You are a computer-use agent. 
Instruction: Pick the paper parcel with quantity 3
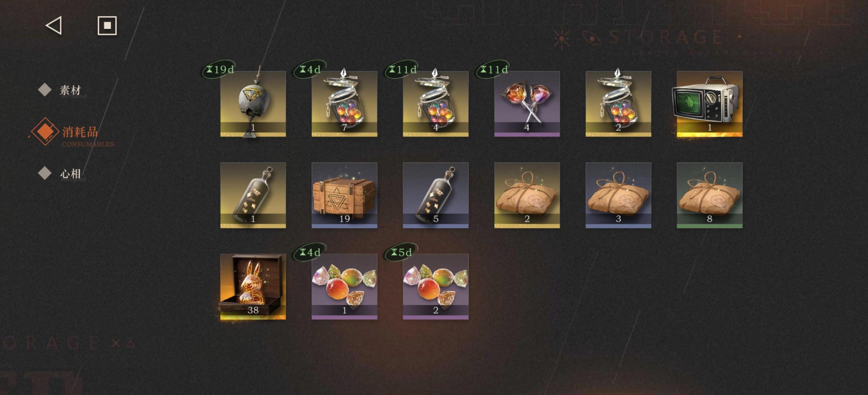coord(618,195)
